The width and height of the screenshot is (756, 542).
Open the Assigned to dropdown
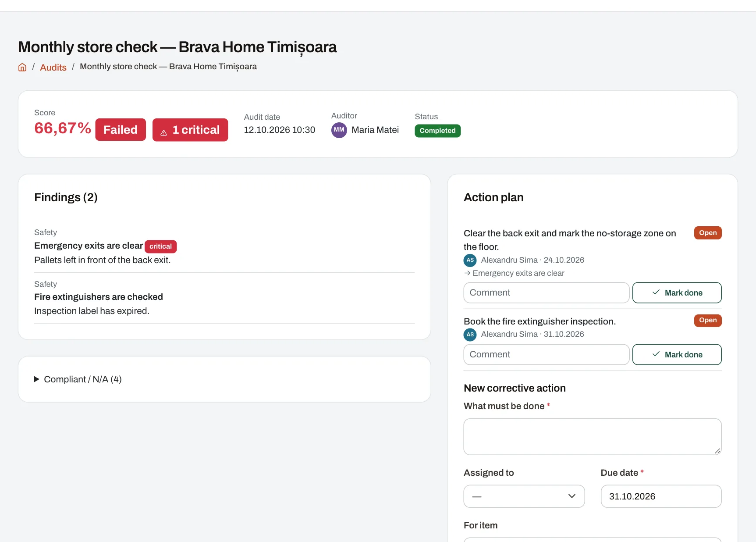click(524, 496)
